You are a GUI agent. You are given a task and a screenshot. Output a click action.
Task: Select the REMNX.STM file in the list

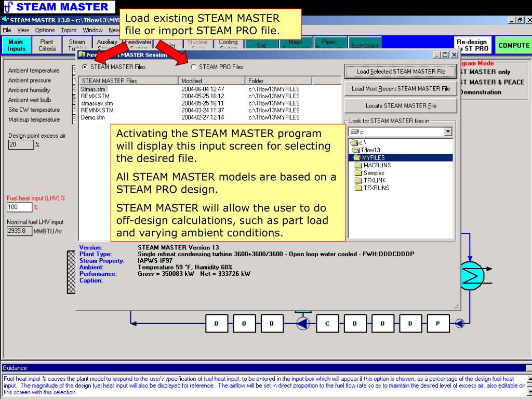97,110
